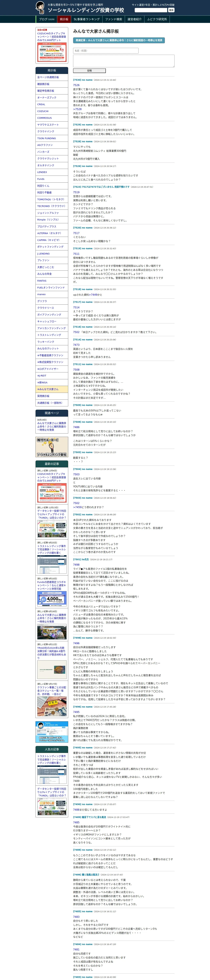
Task: Open maneo board link
Action: click(52, 294)
